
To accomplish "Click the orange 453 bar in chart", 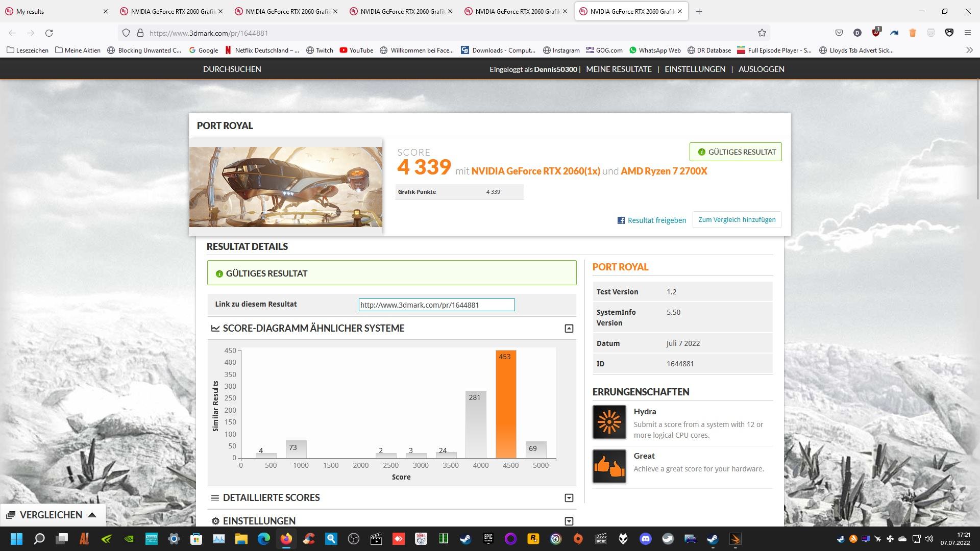I will point(506,404).
